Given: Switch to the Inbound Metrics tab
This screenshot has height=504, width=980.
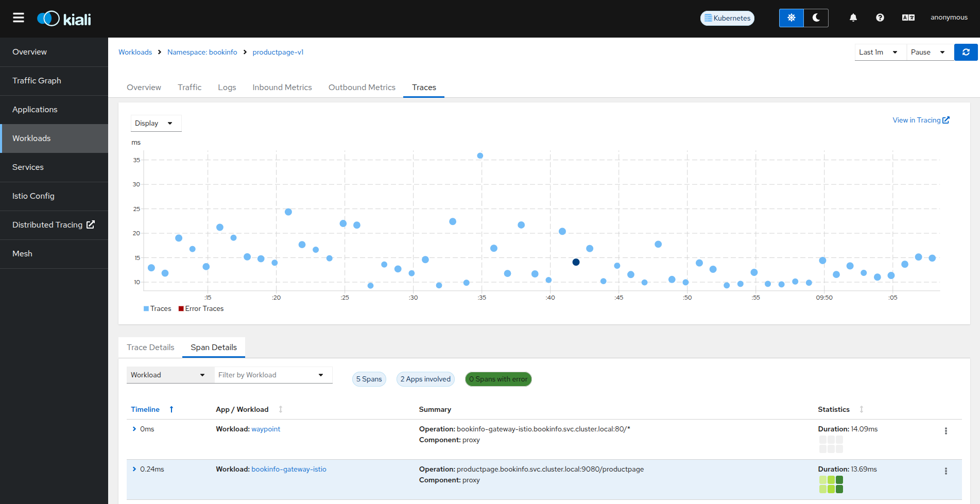Looking at the screenshot, I should (282, 88).
